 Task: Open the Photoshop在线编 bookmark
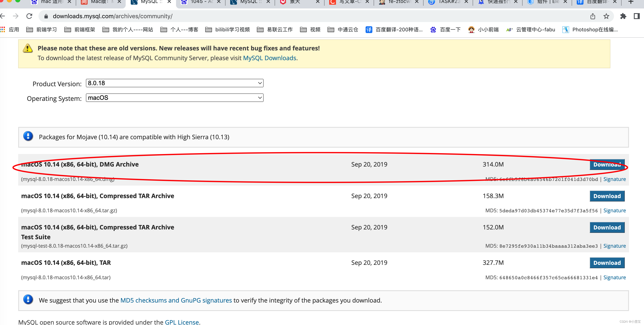590,29
